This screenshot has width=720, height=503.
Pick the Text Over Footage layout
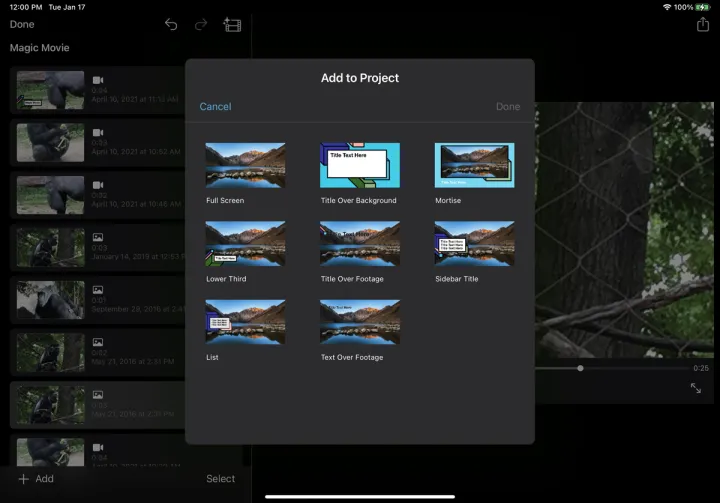(359, 322)
